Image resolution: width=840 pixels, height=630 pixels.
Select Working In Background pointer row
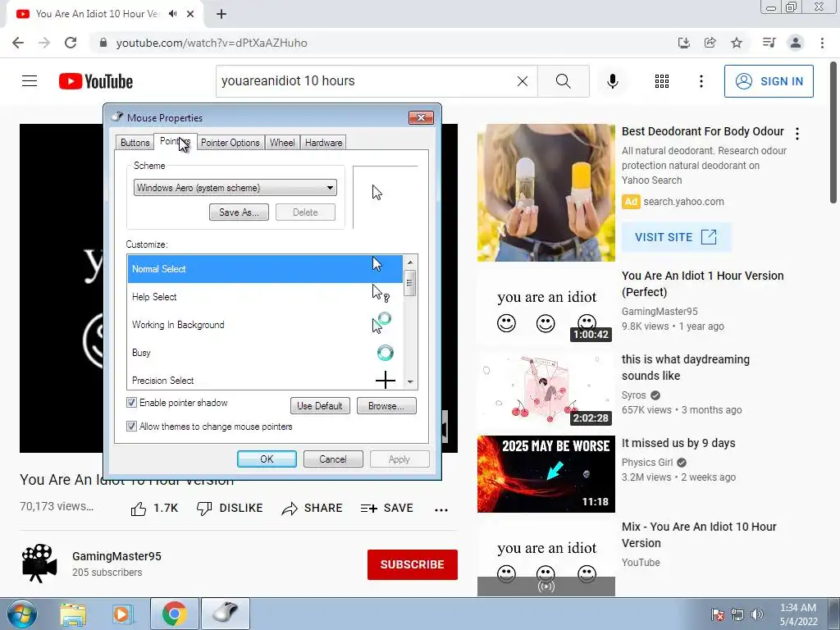click(265, 325)
